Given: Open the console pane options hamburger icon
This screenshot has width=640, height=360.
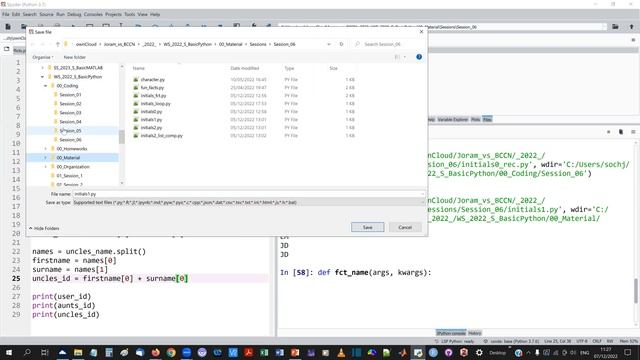Looking at the screenshot, I should 633,132.
